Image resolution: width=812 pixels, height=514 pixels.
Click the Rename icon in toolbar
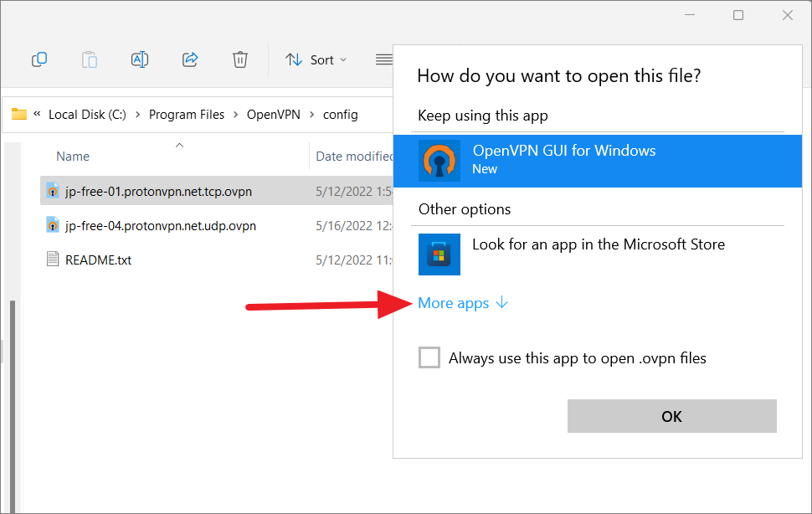pyautogui.click(x=140, y=59)
